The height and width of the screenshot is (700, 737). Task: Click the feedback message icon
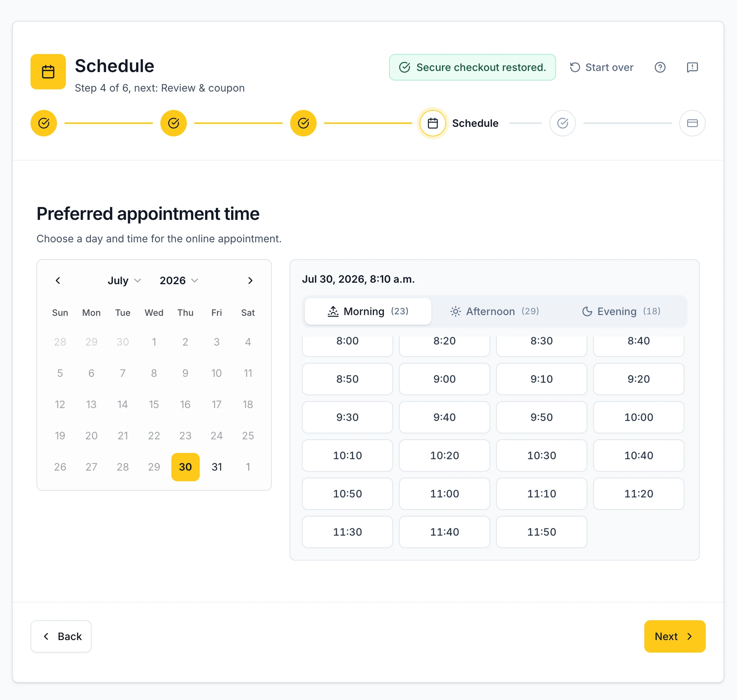[x=692, y=67]
